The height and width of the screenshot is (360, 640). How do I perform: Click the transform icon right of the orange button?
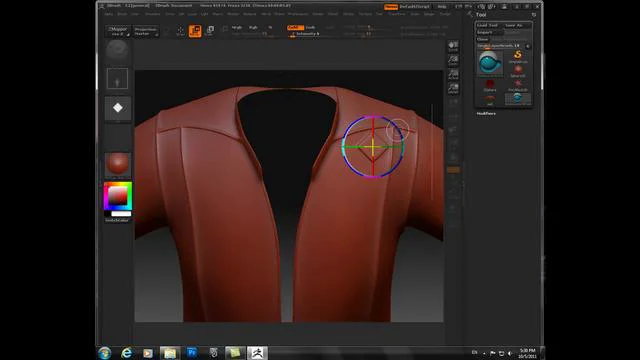tap(210, 31)
